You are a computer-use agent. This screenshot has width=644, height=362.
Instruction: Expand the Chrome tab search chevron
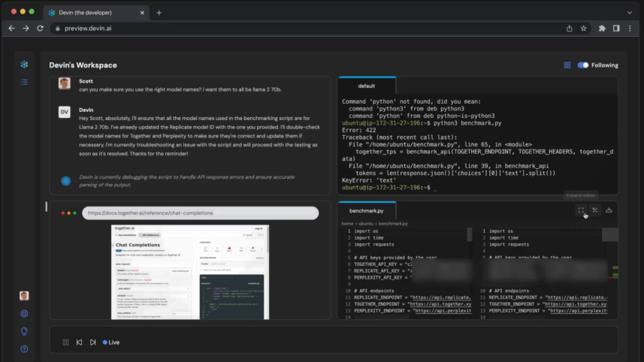pos(630,13)
